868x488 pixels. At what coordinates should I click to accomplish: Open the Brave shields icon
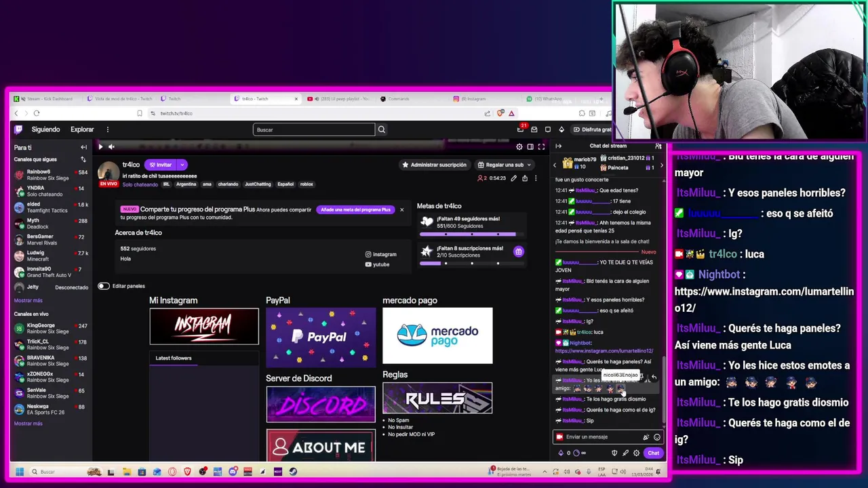(500, 113)
